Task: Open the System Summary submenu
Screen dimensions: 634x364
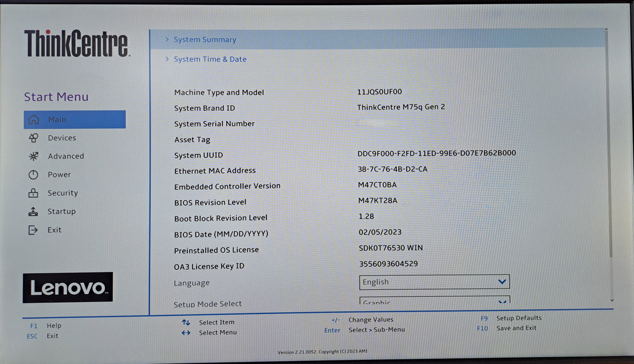Action: [x=378, y=40]
